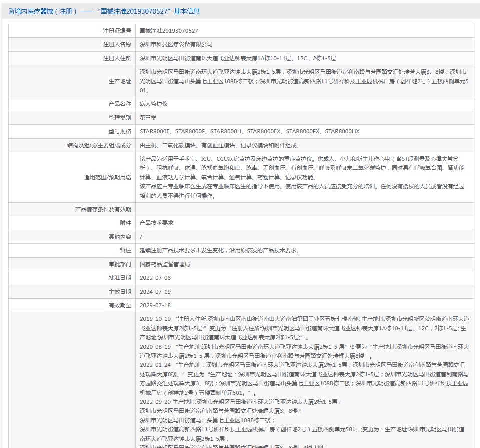Click the 生产地址 production address text
Screen dimensions: 480x448
click(304, 81)
